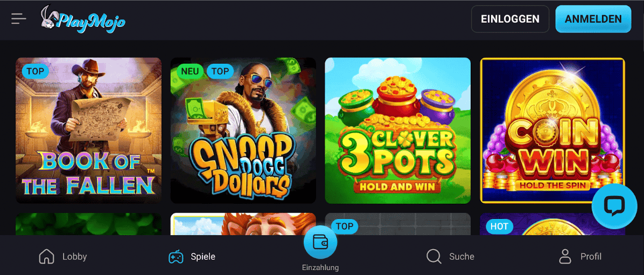Click the Lobby house icon
Viewport: 644px width, 275px height.
46,257
